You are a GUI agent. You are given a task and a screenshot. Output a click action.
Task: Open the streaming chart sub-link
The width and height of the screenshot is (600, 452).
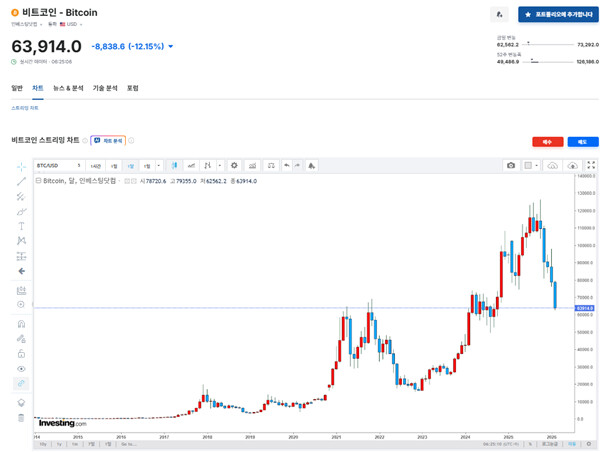[25, 108]
